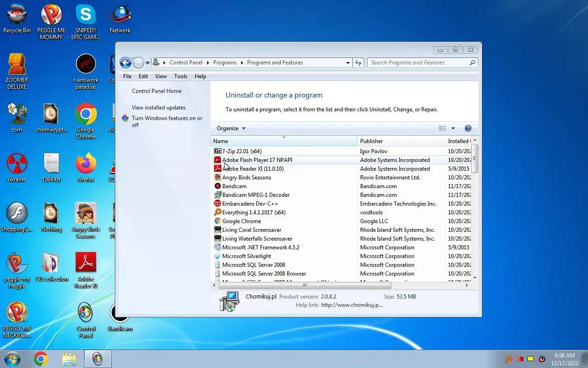This screenshot has width=588, height=368.
Task: Select the Recycle Bin desktop icon
Action: click(17, 19)
